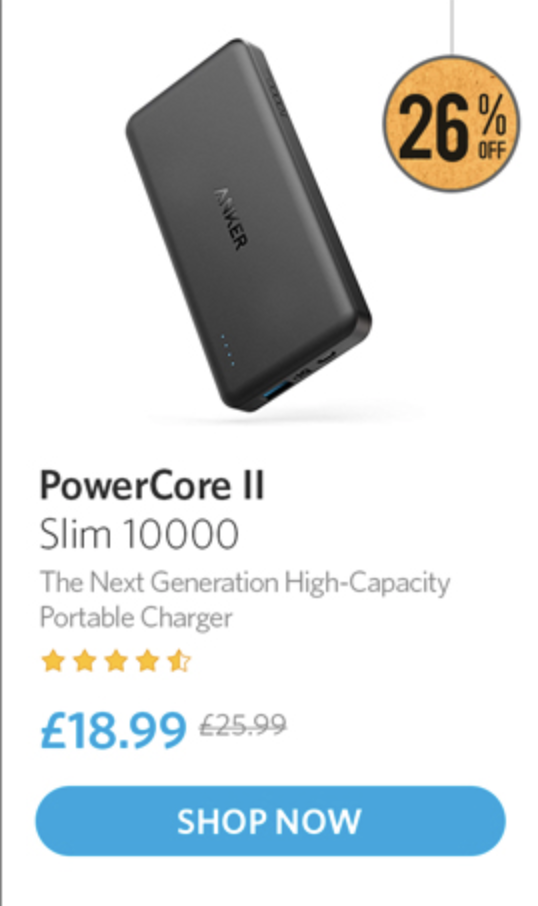Click the percent OFF text on badge
This screenshot has height=906, width=538.
tap(492, 127)
